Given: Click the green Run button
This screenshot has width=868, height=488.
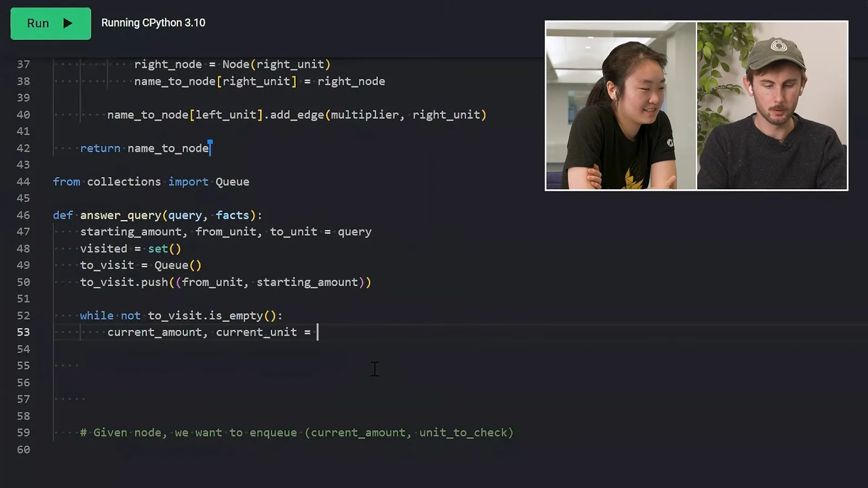Looking at the screenshot, I should 50,23.
